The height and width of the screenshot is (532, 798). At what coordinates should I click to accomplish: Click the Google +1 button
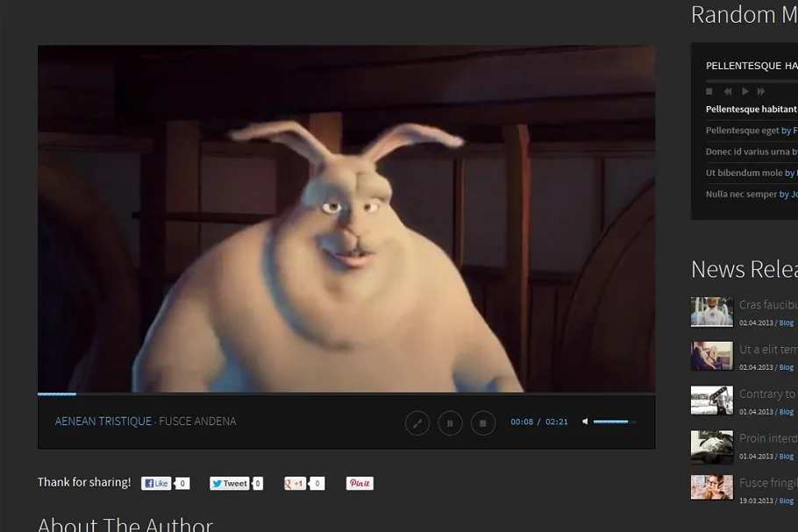(295, 483)
